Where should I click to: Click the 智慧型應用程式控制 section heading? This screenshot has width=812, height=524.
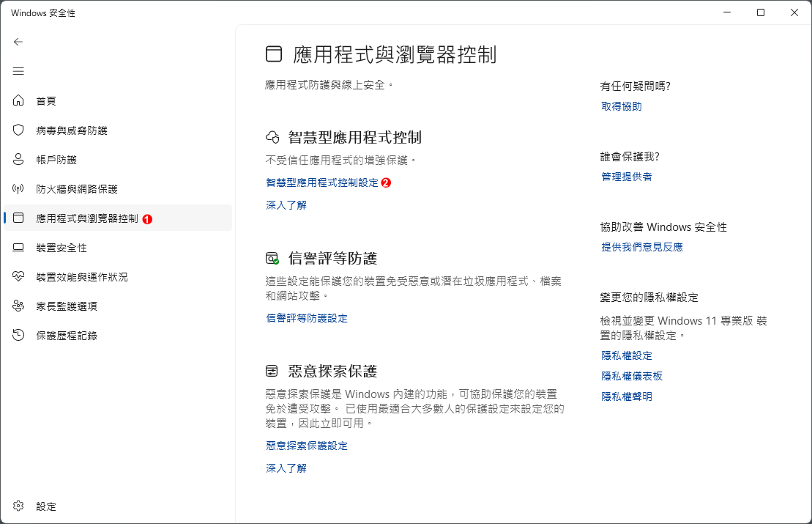coord(354,137)
